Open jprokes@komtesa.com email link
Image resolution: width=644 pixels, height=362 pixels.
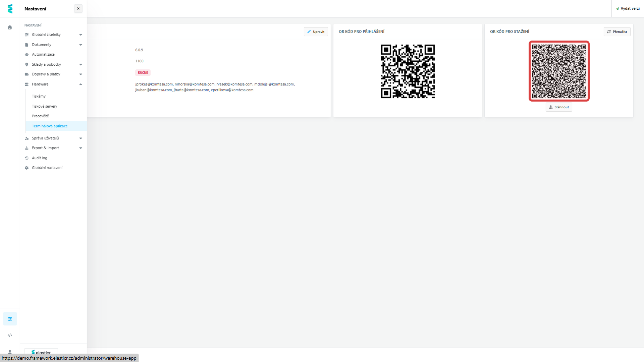[154, 84]
